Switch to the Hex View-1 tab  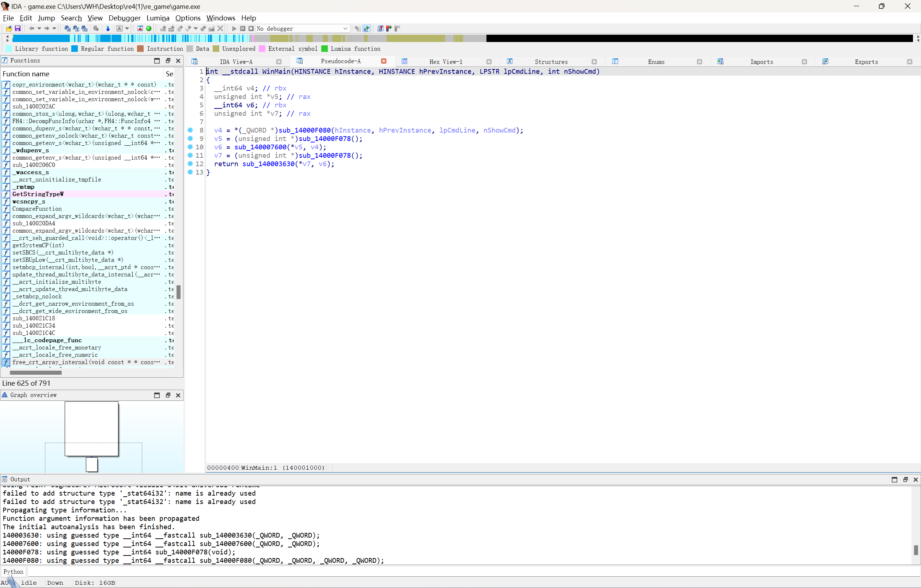pos(446,62)
